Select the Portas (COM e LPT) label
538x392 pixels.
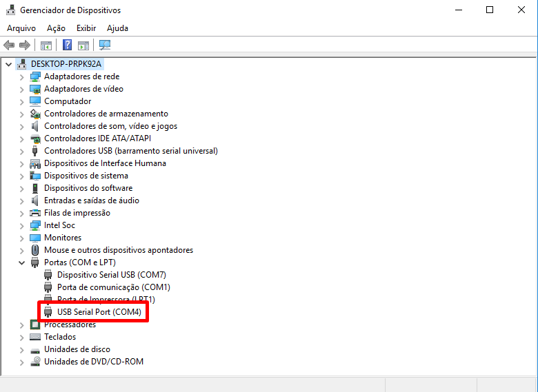pos(80,262)
